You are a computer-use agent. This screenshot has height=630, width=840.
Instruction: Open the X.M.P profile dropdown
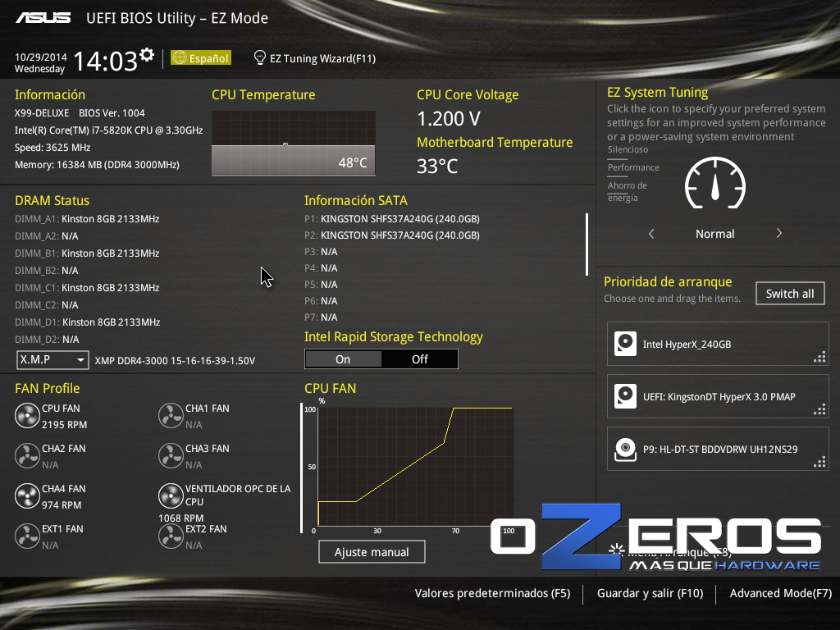pyautogui.click(x=52, y=359)
